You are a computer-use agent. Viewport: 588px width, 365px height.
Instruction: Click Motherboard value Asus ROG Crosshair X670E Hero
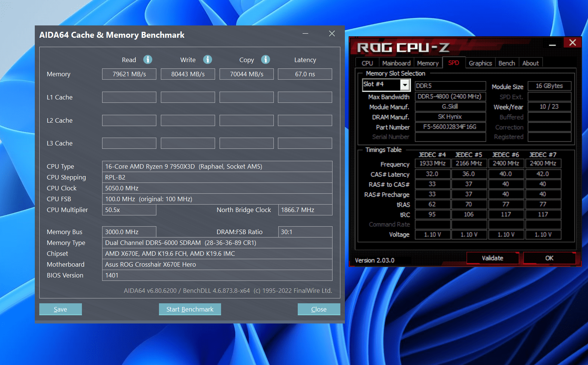(x=217, y=264)
